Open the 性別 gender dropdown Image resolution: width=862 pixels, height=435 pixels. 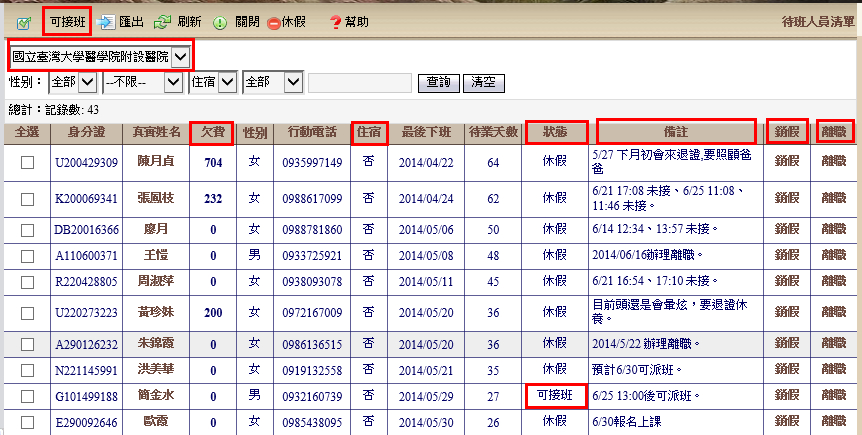click(87, 82)
